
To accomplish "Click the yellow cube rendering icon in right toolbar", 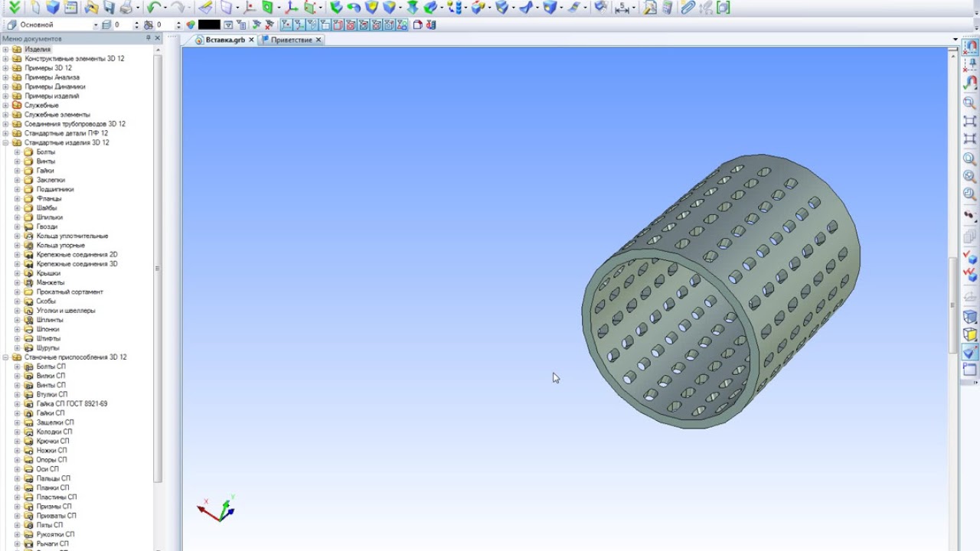I will 970,334.
